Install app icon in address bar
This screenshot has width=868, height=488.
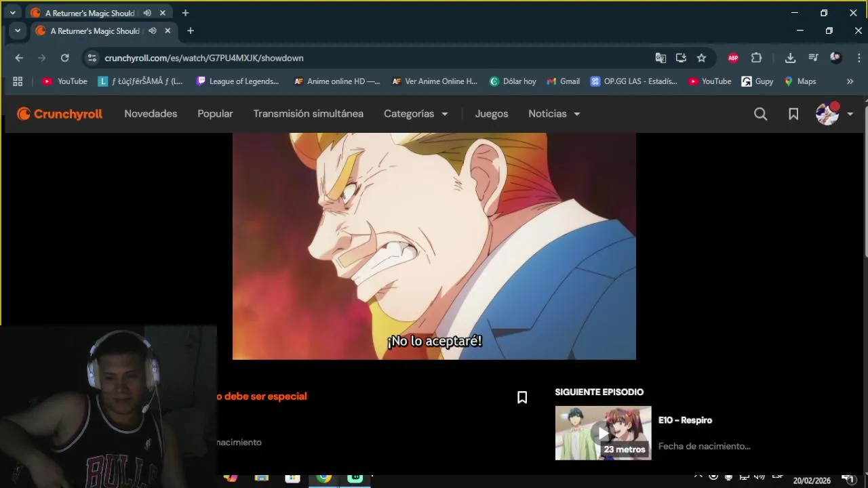681,58
